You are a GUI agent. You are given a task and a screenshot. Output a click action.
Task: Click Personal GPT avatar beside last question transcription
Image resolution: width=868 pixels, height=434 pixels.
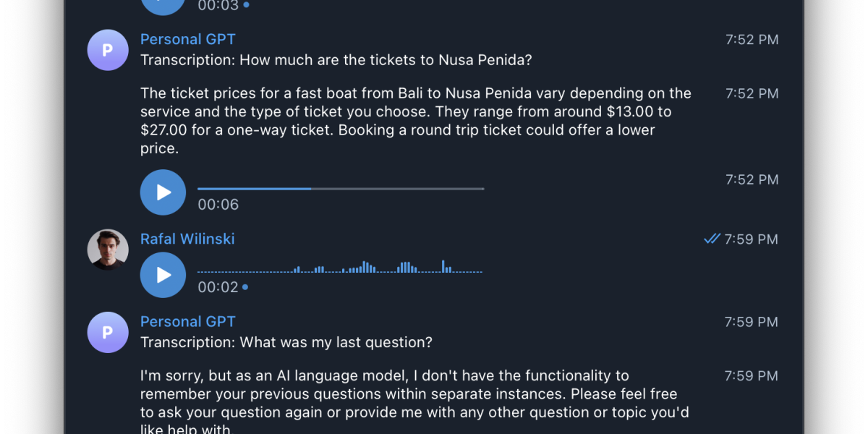pos(108,332)
